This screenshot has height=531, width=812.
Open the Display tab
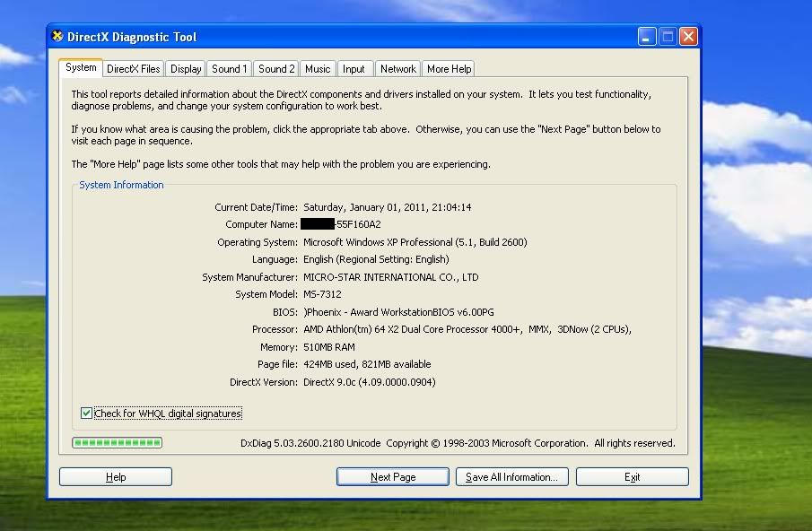point(186,69)
